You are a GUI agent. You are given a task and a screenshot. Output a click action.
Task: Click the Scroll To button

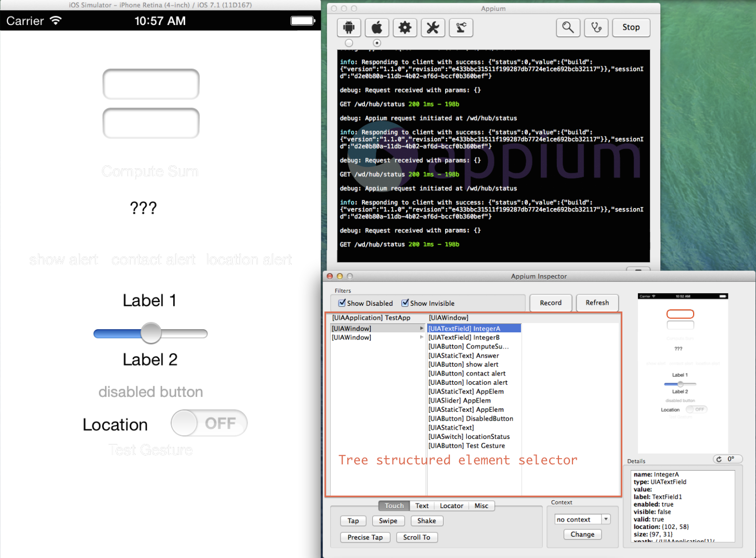pos(416,537)
